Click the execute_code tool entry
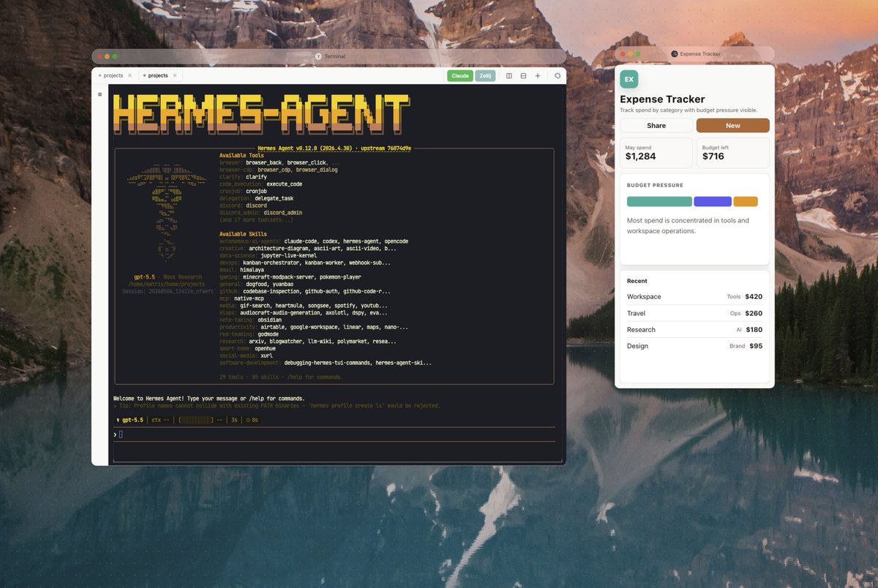 click(x=284, y=184)
